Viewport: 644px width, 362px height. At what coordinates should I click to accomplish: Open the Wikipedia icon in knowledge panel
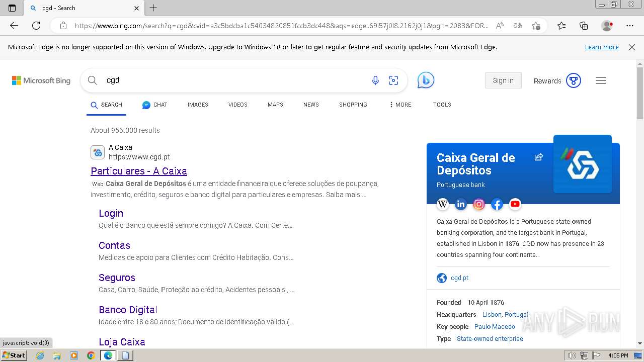coord(443,204)
